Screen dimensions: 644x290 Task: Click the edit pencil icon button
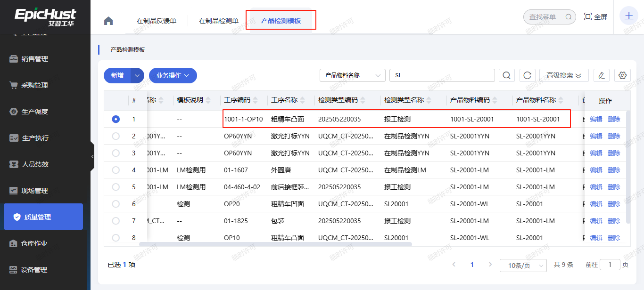(x=601, y=75)
